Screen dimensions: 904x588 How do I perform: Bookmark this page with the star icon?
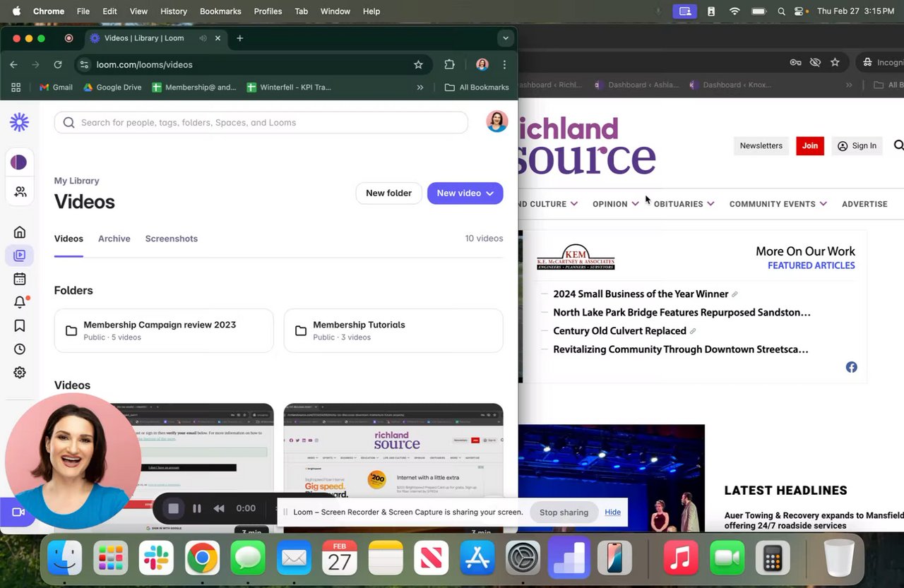coord(418,64)
